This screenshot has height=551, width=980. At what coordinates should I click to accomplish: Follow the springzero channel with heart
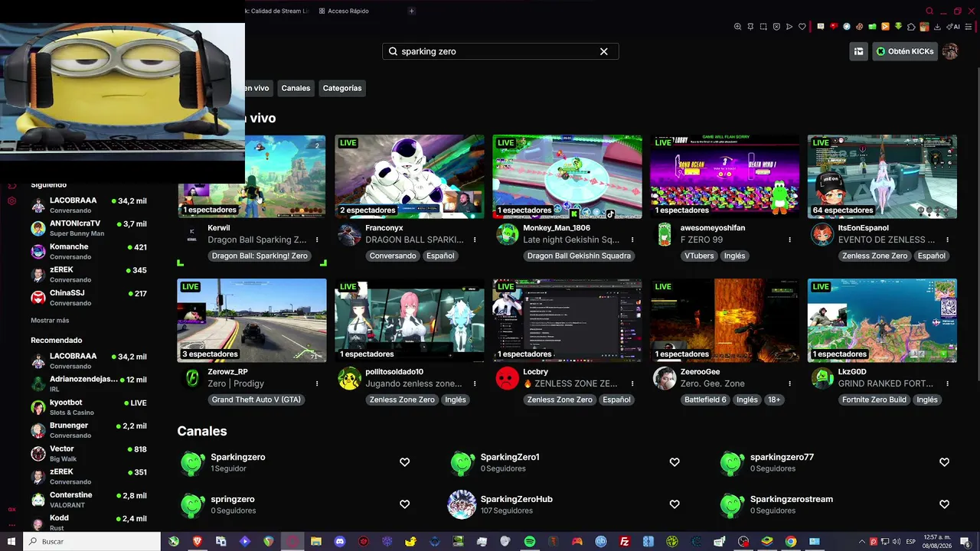[405, 504]
